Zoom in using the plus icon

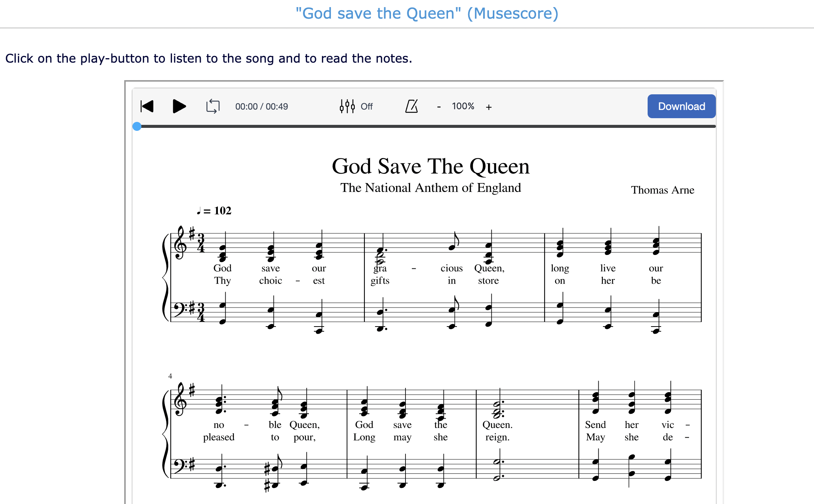[489, 107]
